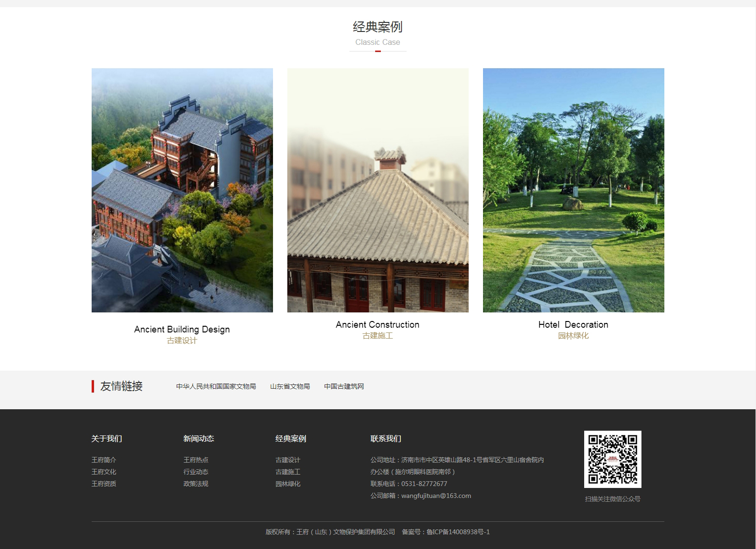
Task: Click the Ancient Building Design title
Action: tap(182, 329)
